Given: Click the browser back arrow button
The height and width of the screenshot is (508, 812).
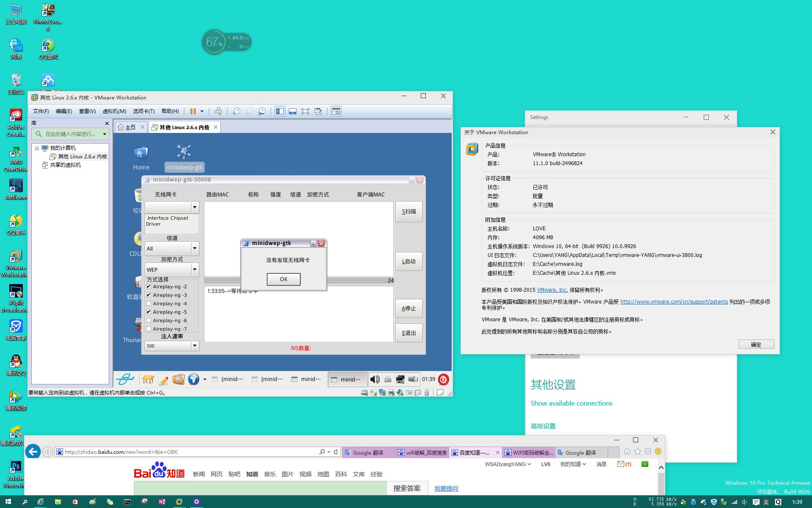Looking at the screenshot, I should (x=33, y=452).
